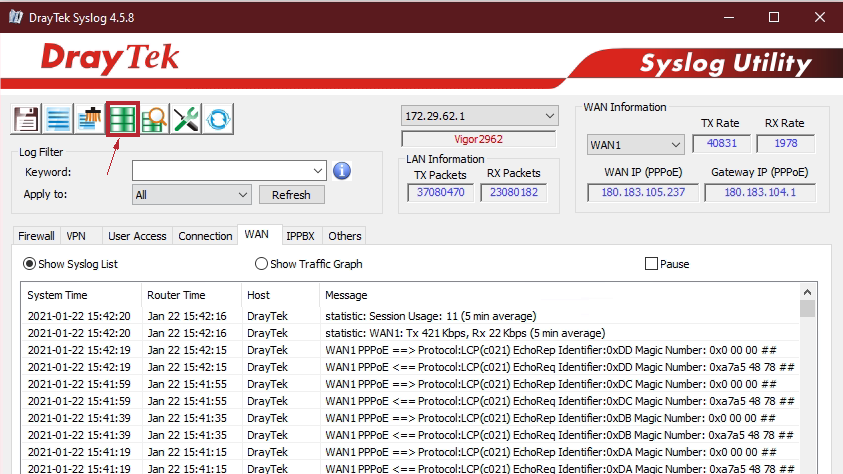Select EchoReq Identifier:0xDB log row
843x474 pixels.
coord(411,435)
